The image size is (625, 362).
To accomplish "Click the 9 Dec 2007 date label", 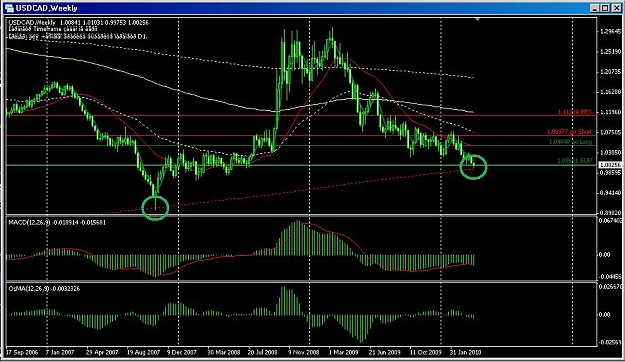I will (x=182, y=353).
